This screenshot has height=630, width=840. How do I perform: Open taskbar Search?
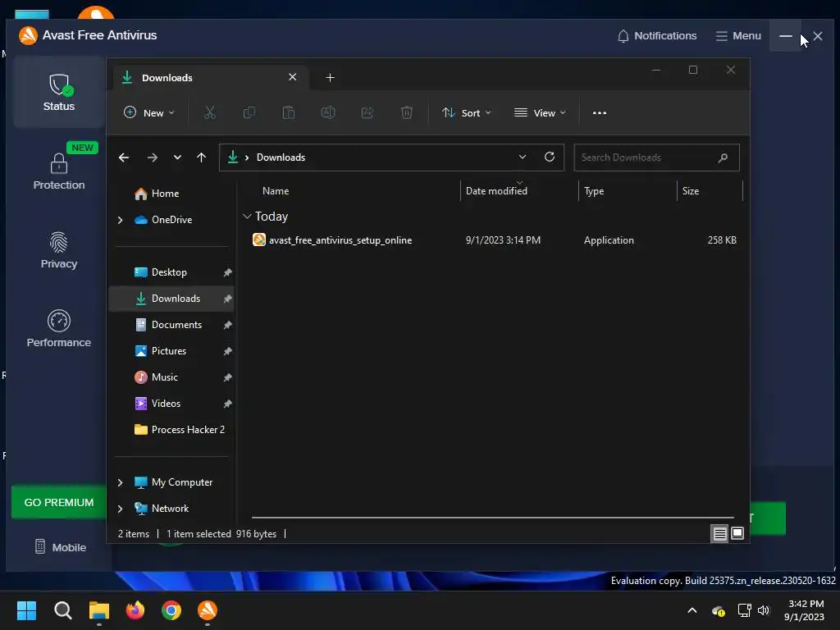62,610
